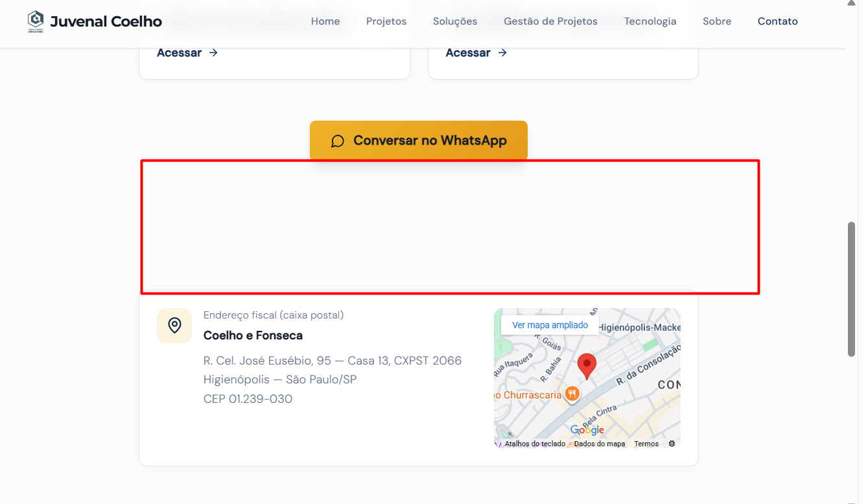Viewport: 868px width, 504px height.
Task: Open the Google logo on the map
Action: point(587,430)
